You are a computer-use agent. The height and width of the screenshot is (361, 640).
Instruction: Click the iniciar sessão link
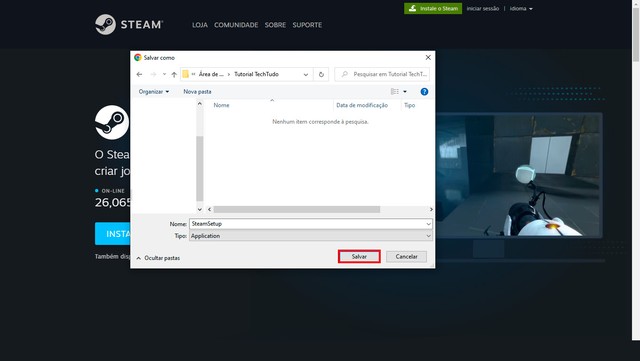click(483, 9)
